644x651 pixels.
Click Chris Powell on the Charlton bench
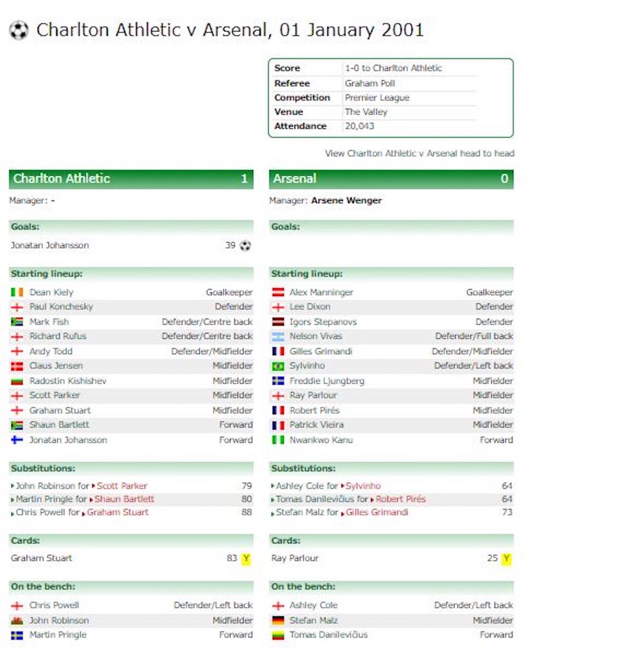[x=54, y=605]
